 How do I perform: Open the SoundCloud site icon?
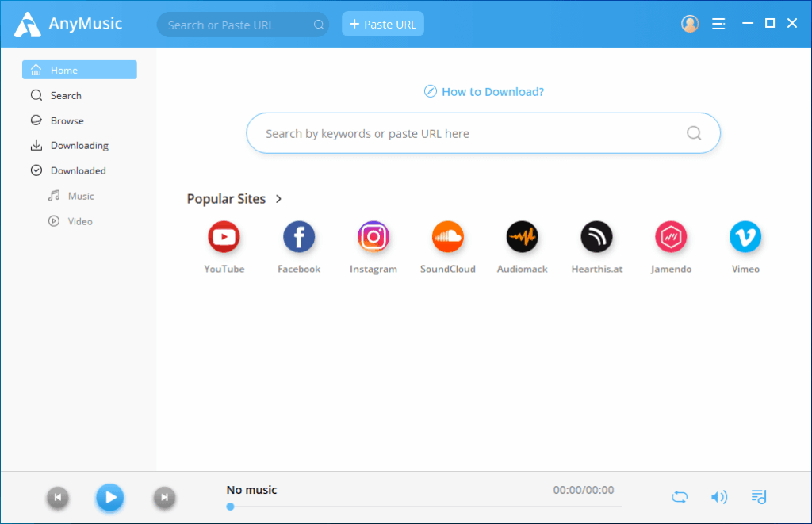coord(448,237)
